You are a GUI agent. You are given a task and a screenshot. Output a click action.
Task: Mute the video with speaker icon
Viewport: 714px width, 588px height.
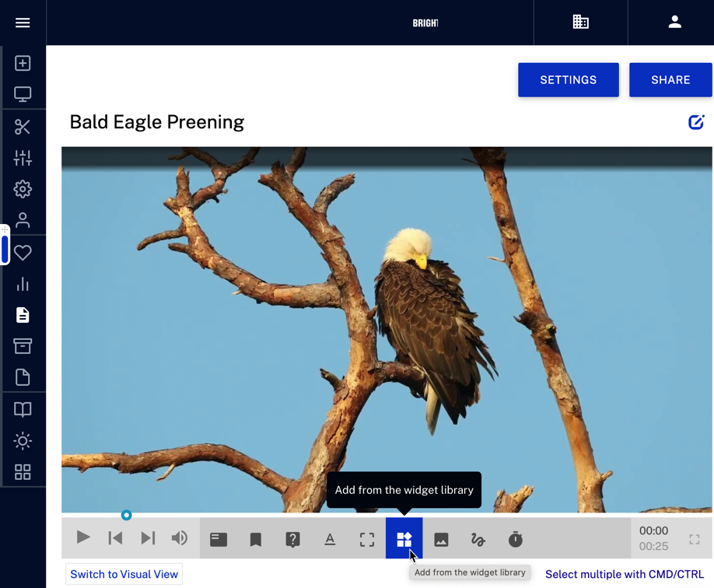coord(180,538)
